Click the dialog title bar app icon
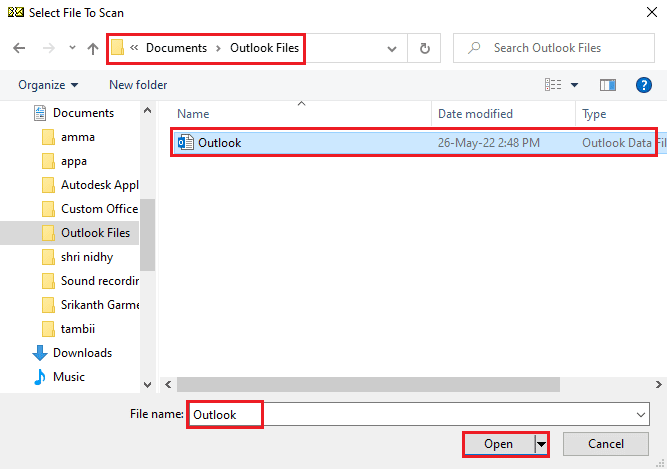 tap(16, 12)
